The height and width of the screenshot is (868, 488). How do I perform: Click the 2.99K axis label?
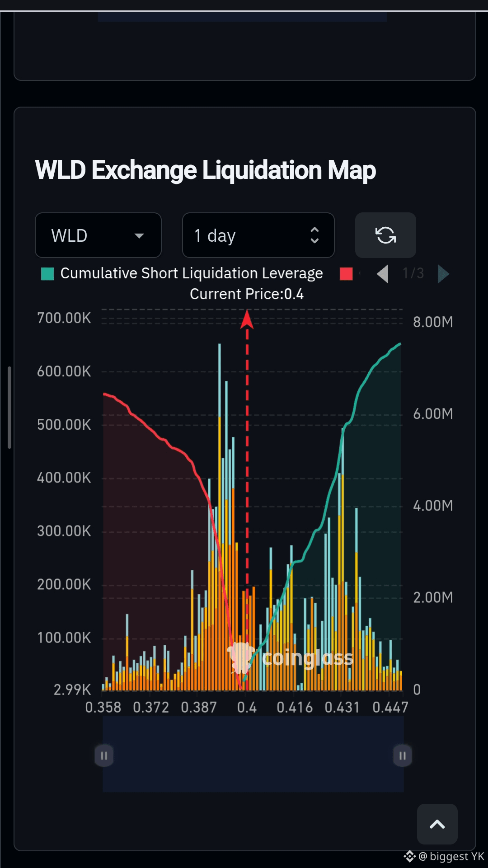pos(72,690)
